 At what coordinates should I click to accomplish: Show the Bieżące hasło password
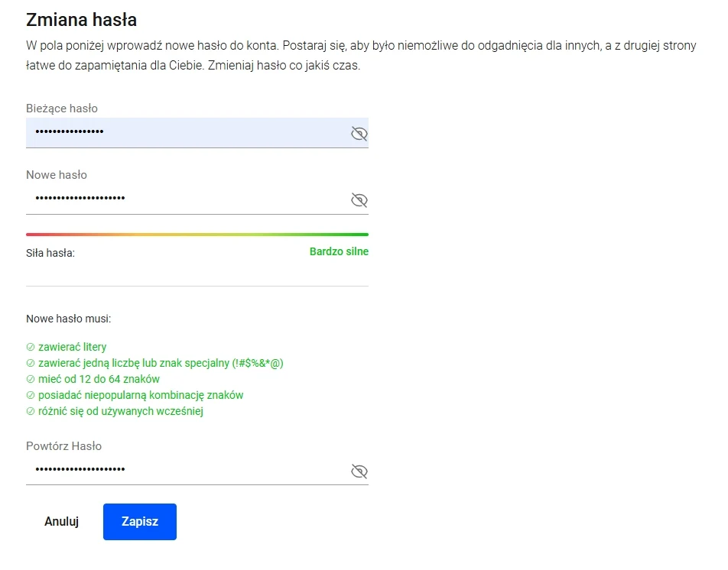click(x=359, y=134)
